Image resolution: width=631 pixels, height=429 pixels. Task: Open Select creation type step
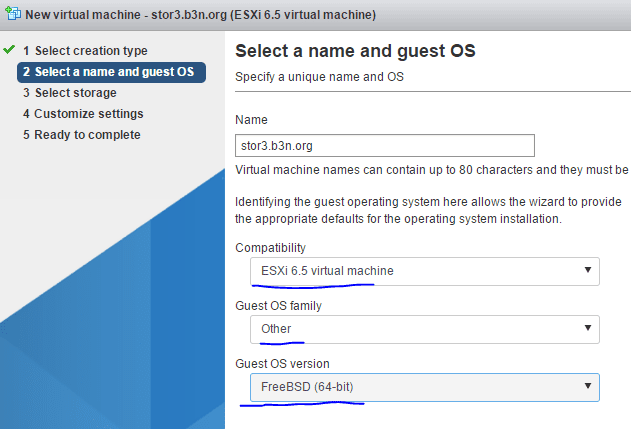85,51
